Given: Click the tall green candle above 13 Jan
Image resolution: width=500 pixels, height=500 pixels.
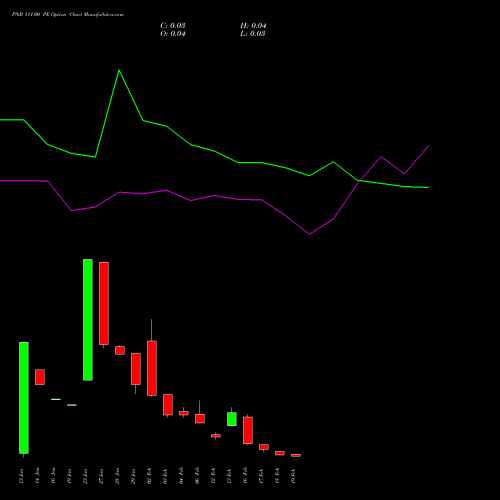Looking at the screenshot, I should click(x=24, y=398).
